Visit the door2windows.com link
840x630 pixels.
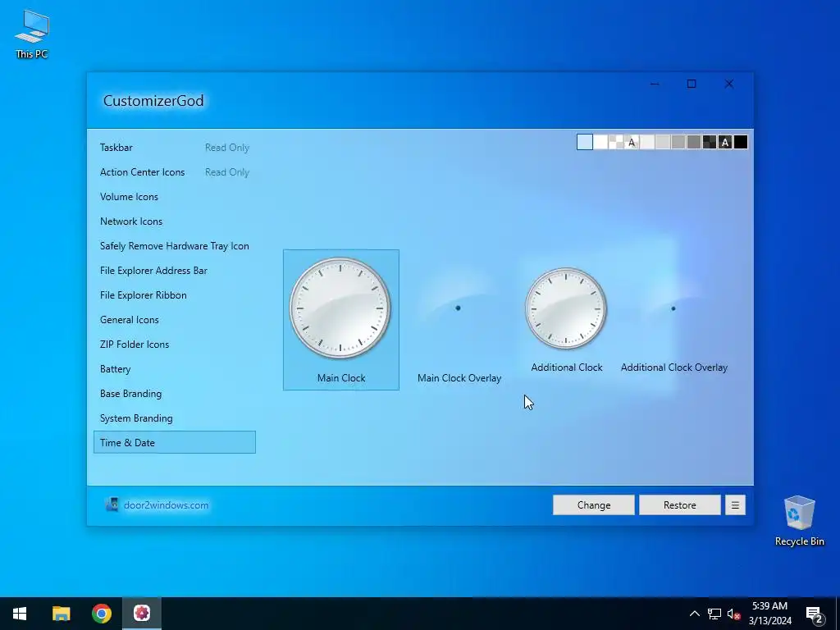point(166,505)
